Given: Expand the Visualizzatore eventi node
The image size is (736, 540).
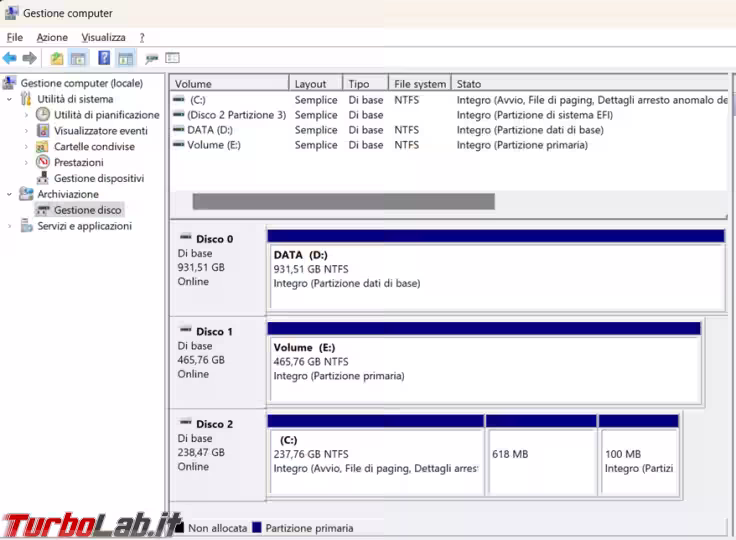Looking at the screenshot, I should pyautogui.click(x=26, y=131).
